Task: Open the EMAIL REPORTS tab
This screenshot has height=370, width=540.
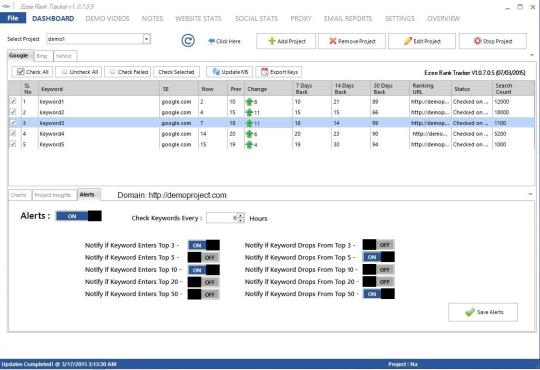Action: (x=348, y=19)
